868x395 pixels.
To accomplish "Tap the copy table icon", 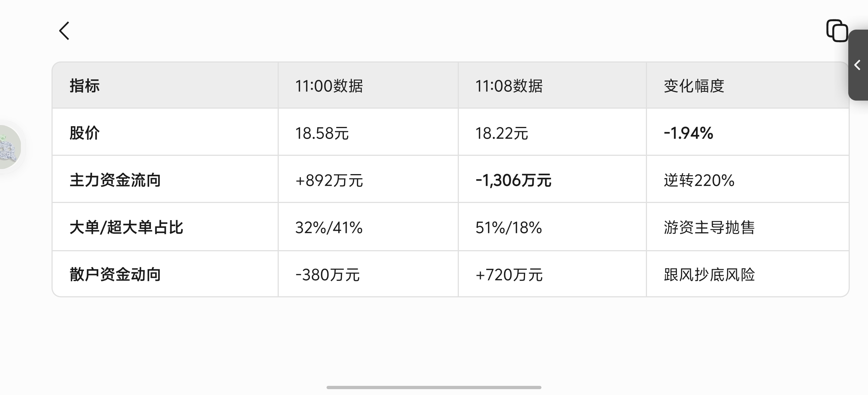I will tap(837, 31).
